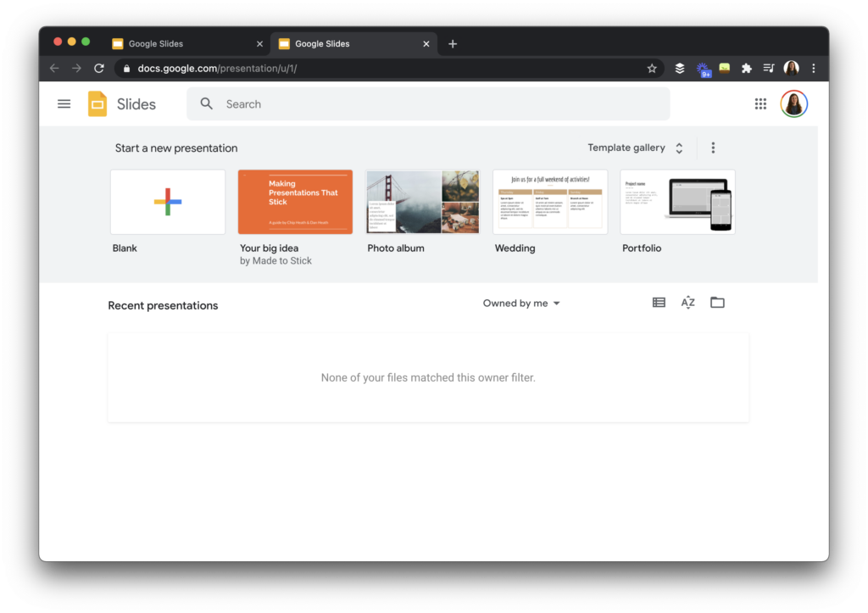
Task: Click the search magnifying glass icon
Action: (x=206, y=103)
